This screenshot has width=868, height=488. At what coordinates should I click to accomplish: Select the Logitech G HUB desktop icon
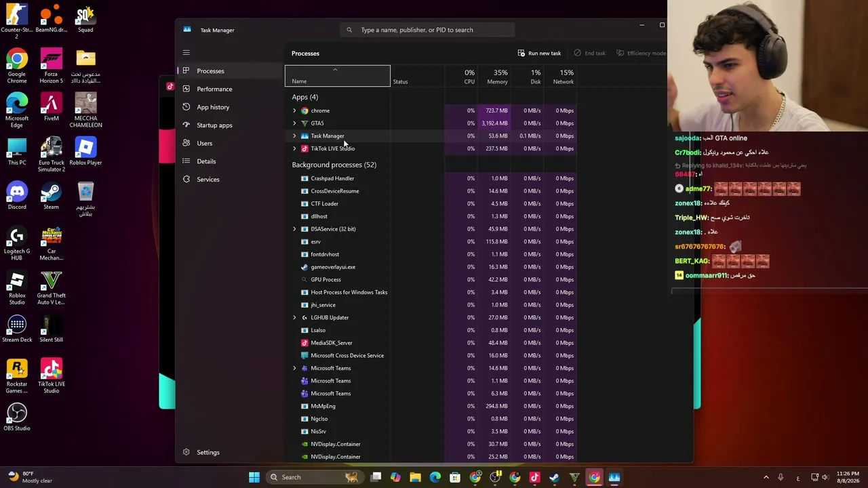(x=17, y=243)
